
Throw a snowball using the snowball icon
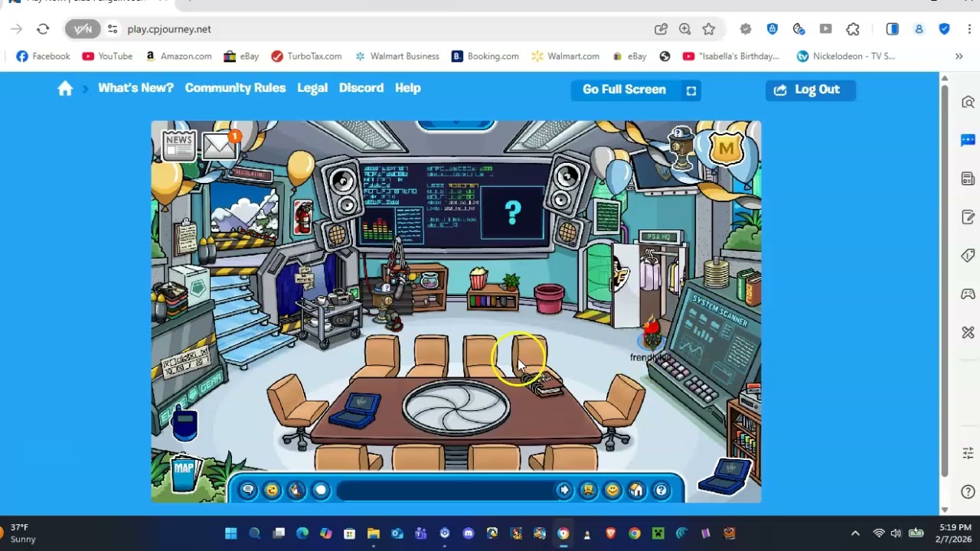[x=321, y=491]
